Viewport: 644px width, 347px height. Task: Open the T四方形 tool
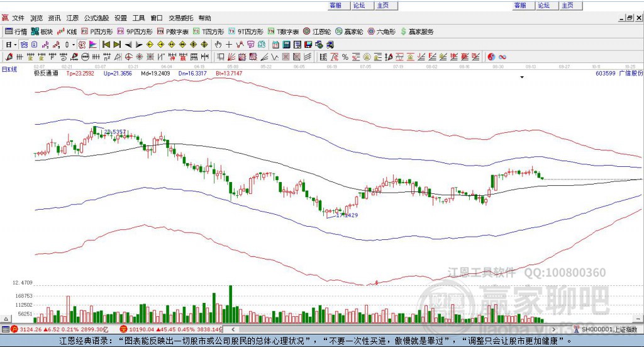point(209,31)
